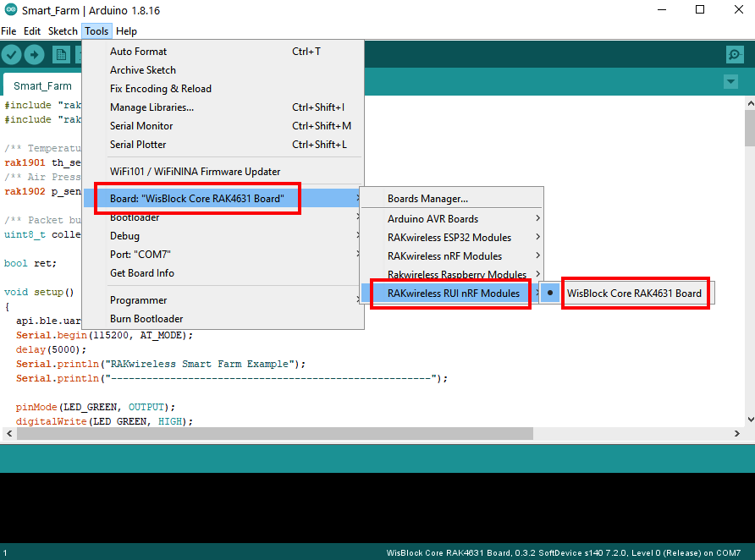Click the Arduino logo in title bar
Screen dimensions: 755x560
[x=11, y=9]
